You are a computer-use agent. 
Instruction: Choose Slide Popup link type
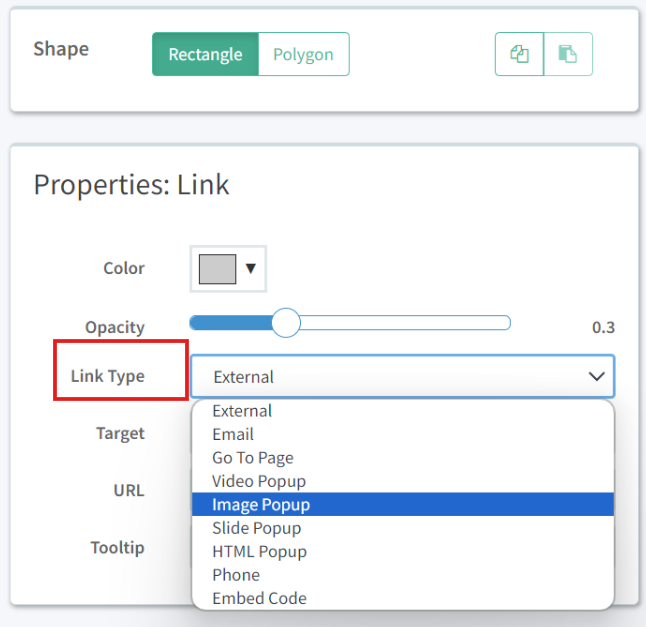tap(256, 528)
